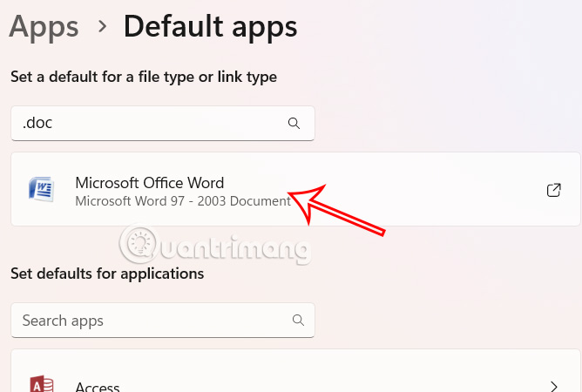
Task: Expand the Access entry chevron
Action: [x=553, y=386]
